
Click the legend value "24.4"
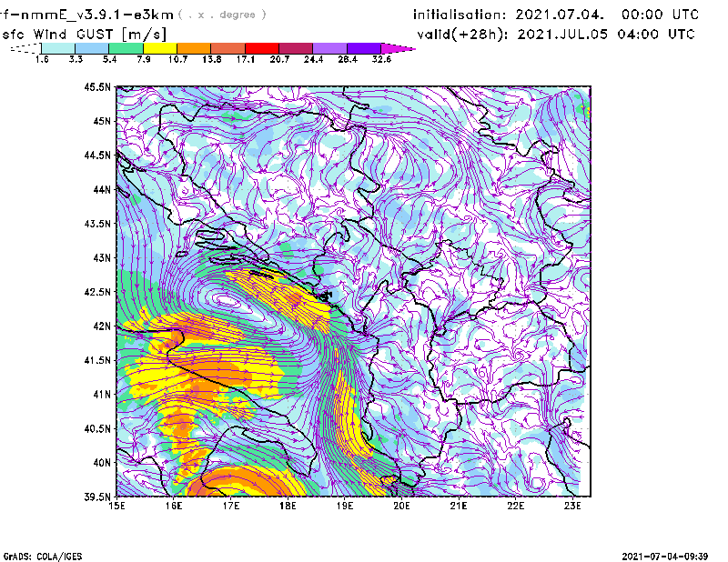tap(313, 59)
